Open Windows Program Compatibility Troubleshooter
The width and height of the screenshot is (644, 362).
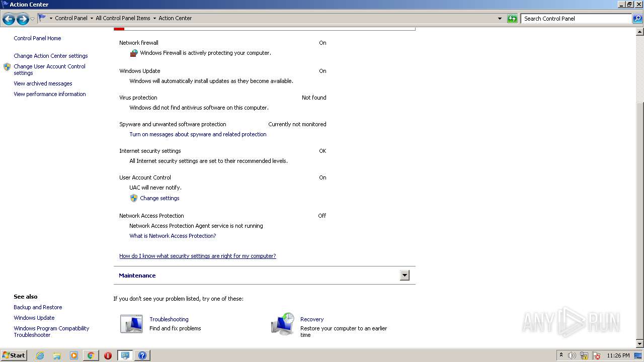(51, 331)
